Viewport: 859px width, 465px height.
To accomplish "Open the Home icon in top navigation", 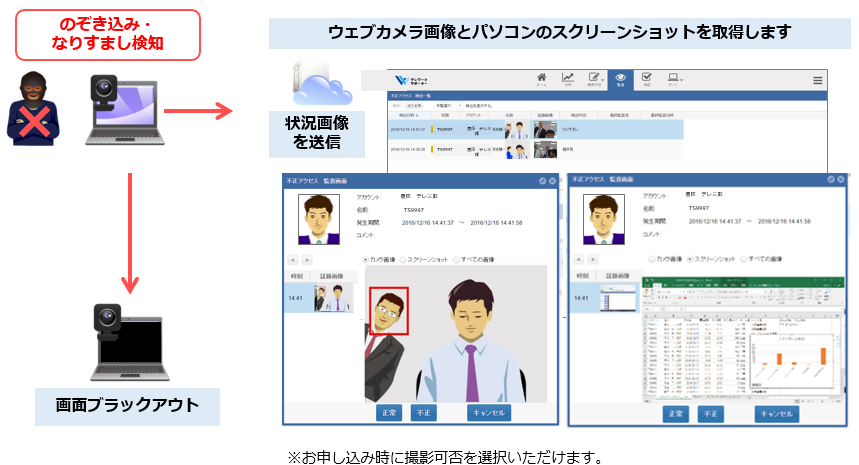I will 541,80.
